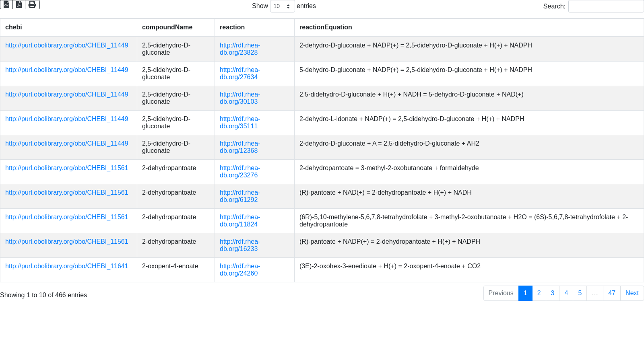Screen dimensions: 644x362
Task: Jump to page 47 of results
Action: (611, 293)
